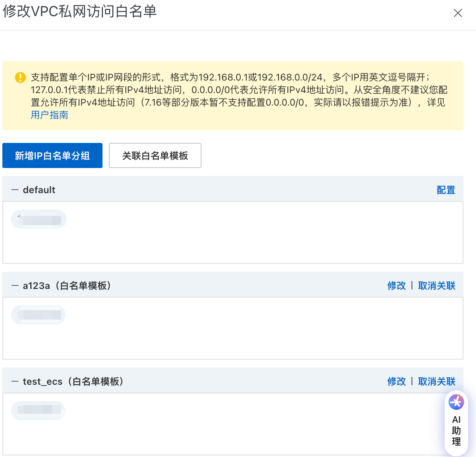Click 取消关联 for test_ecs template

point(437,382)
